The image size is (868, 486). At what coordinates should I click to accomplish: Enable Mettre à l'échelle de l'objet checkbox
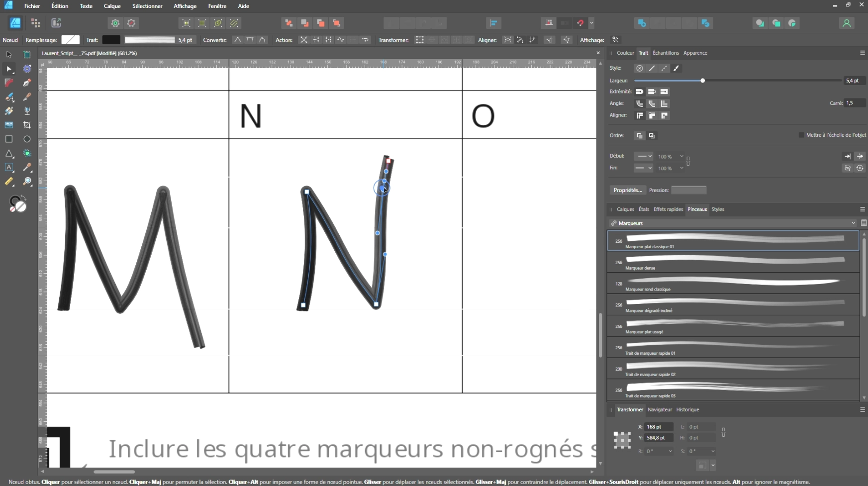801,135
